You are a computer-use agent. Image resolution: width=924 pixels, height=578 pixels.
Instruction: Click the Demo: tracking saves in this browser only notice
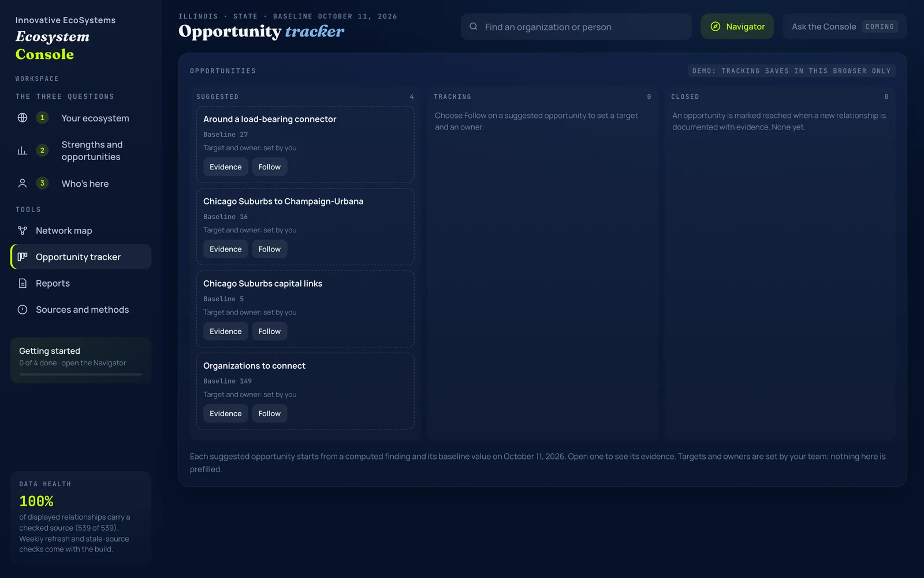(x=792, y=71)
